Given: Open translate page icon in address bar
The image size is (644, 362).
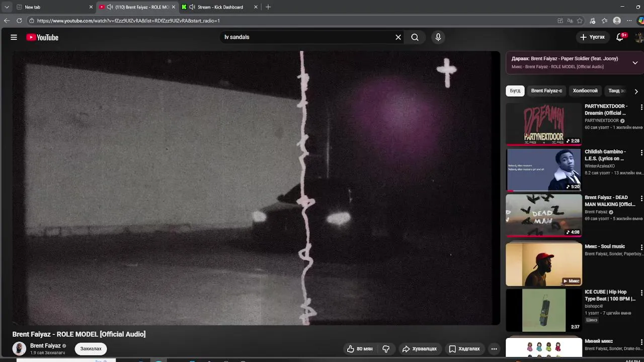Looking at the screenshot, I should click(x=570, y=21).
